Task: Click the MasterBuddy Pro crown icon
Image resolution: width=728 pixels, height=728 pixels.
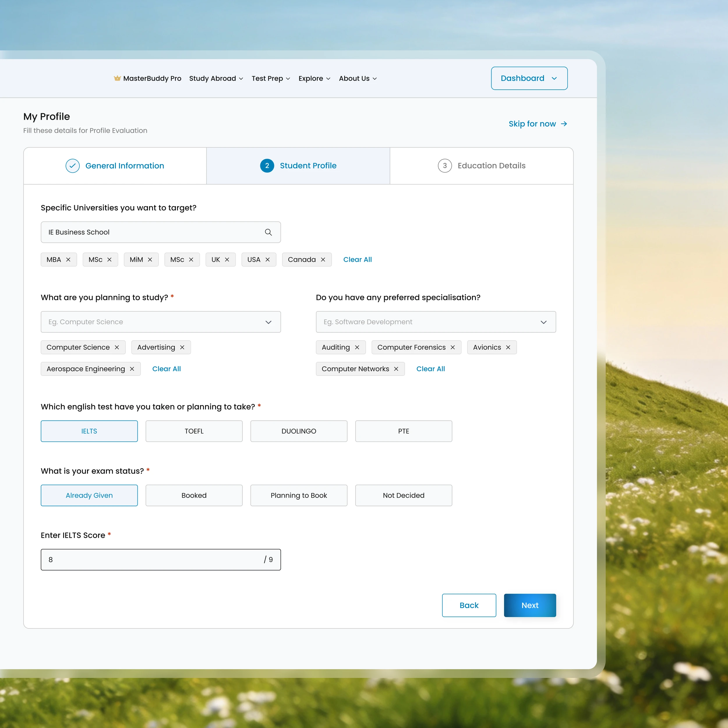Action: pos(117,78)
